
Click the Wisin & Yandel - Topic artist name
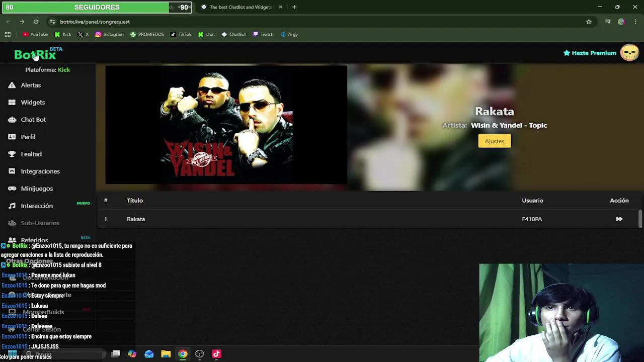(509, 125)
